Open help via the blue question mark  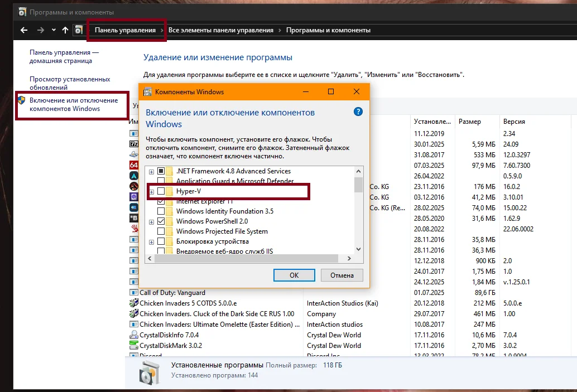click(x=358, y=112)
